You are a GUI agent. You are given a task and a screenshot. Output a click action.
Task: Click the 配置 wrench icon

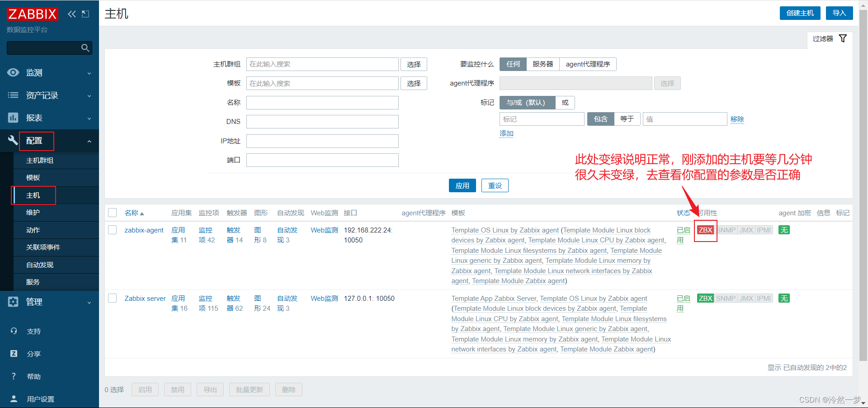(13, 140)
